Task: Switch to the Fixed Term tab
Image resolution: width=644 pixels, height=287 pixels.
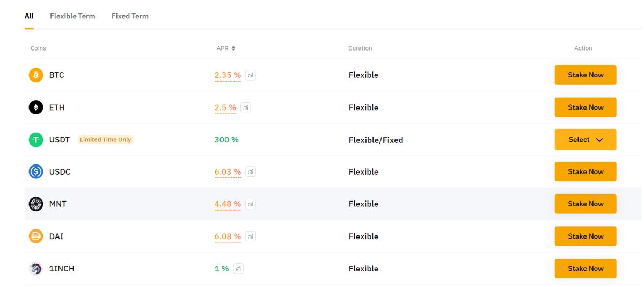Action: [130, 16]
